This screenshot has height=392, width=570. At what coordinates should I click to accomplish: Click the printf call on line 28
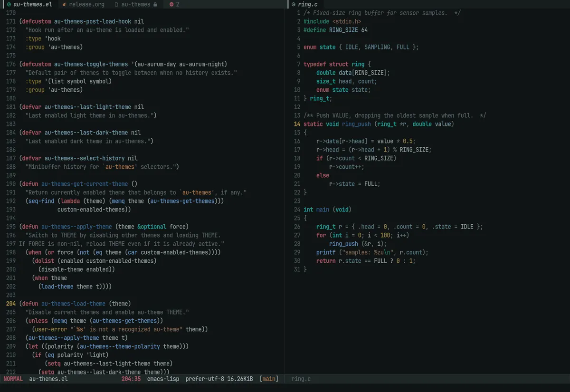(372, 252)
